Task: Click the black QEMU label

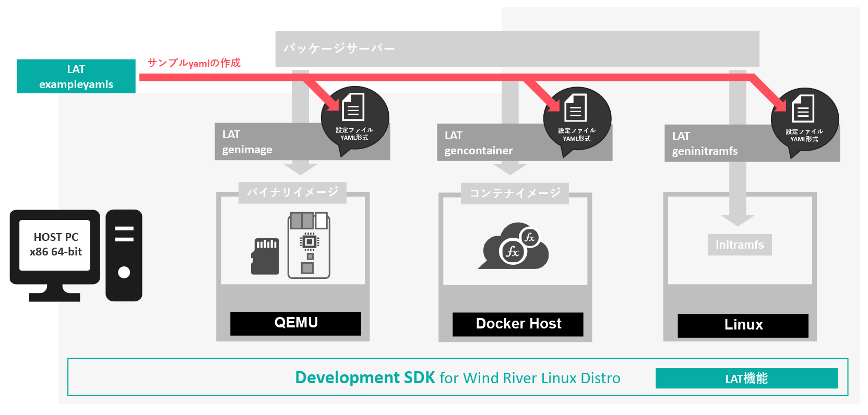Action: [x=295, y=323]
